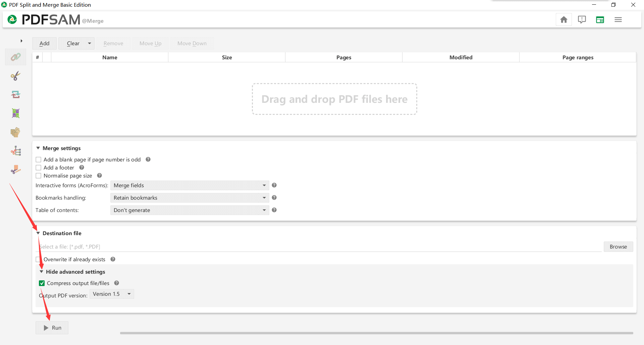644x345 pixels.
Task: Uncheck 'Compress output file/files'
Action: 42,283
